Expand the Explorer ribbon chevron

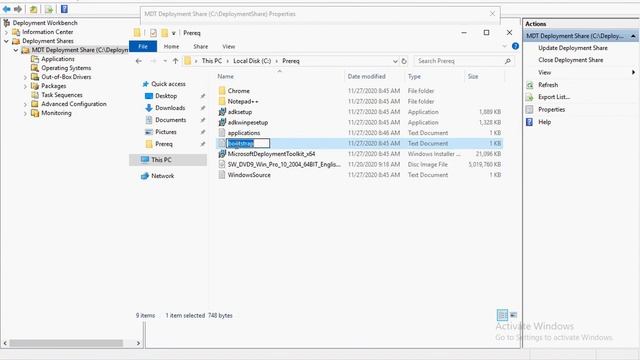504,46
